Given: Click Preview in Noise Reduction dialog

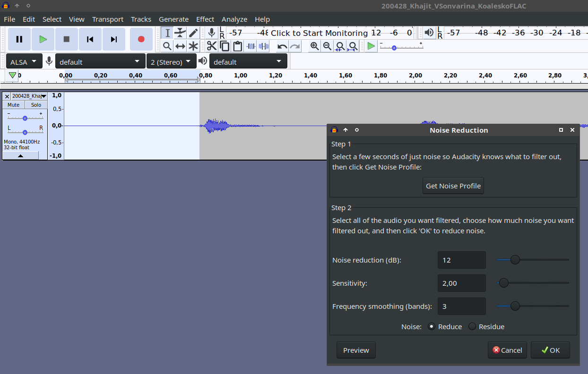Looking at the screenshot, I should tap(356, 350).
